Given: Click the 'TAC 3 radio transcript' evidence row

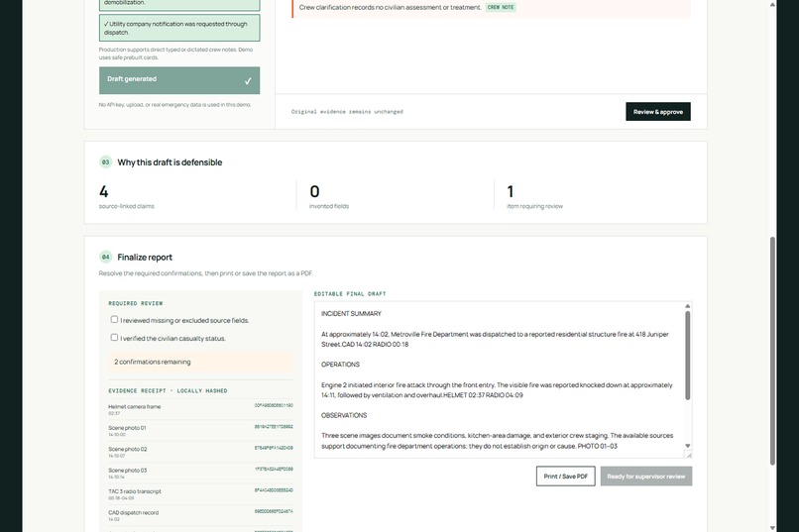Looking at the screenshot, I should 200,494.
